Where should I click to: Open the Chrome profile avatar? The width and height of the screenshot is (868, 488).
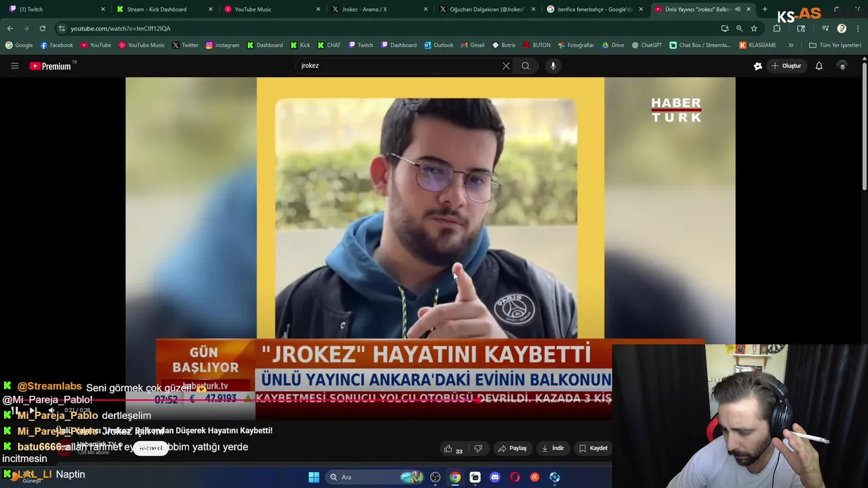842,28
